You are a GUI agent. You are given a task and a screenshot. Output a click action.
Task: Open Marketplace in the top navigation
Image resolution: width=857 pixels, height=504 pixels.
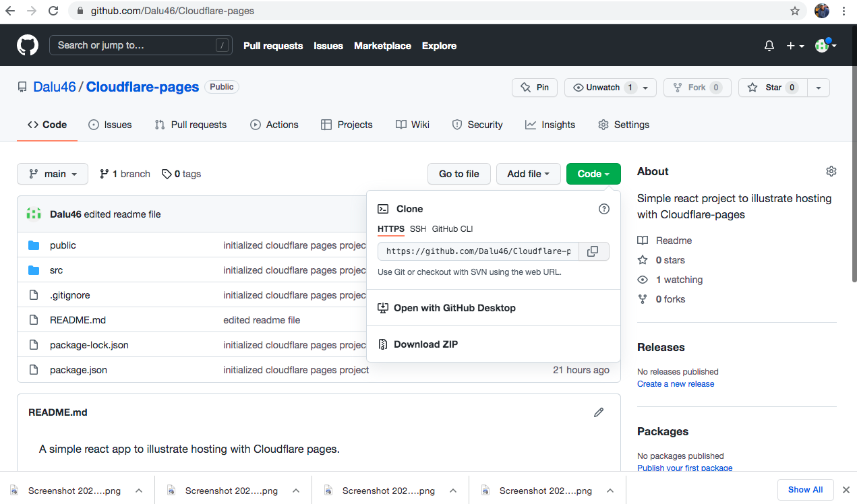(x=382, y=46)
